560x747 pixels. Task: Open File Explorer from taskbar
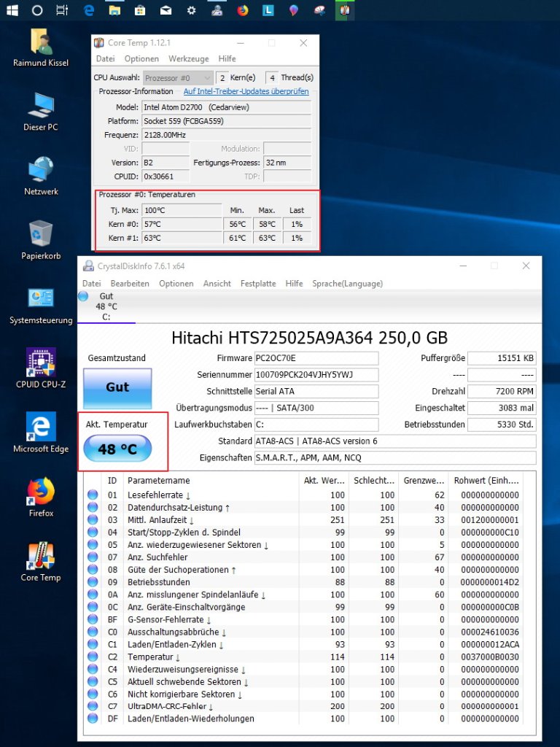pyautogui.click(x=114, y=10)
